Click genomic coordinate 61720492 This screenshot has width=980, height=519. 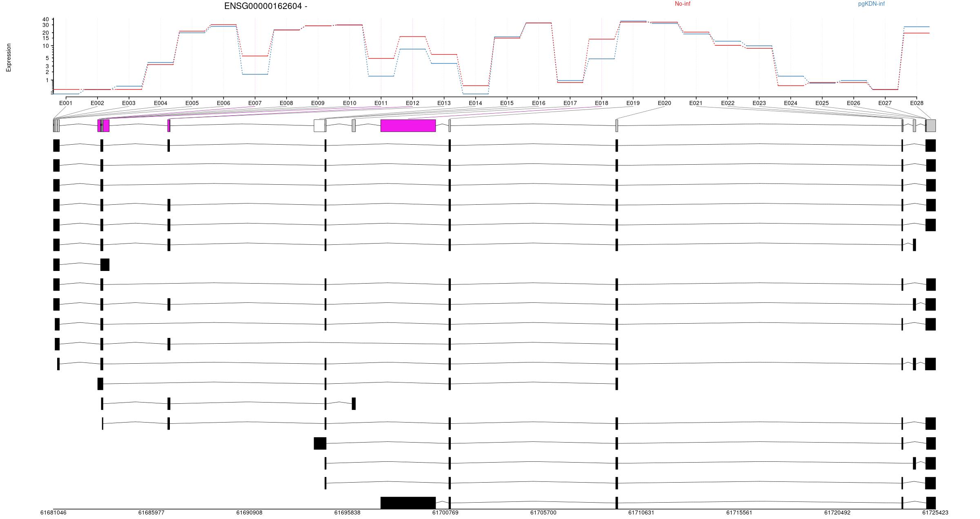click(x=837, y=512)
